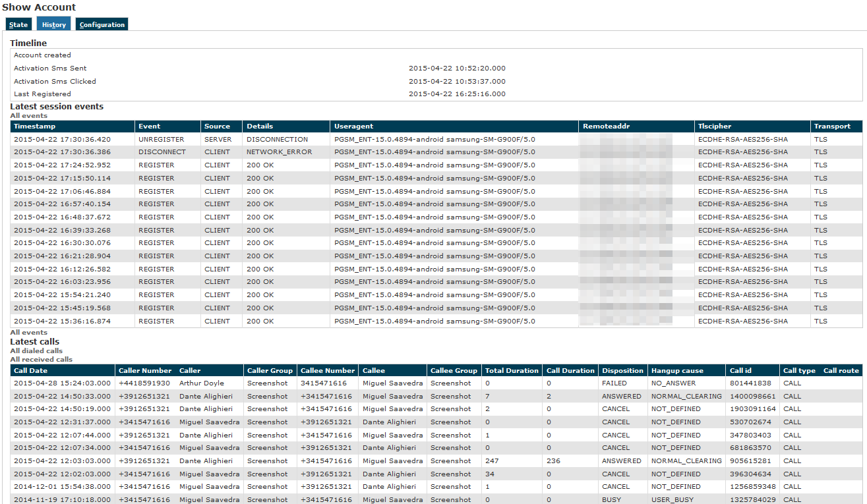The width and height of the screenshot is (867, 504).
Task: Select the UNREGISTER event row
Action: point(156,140)
